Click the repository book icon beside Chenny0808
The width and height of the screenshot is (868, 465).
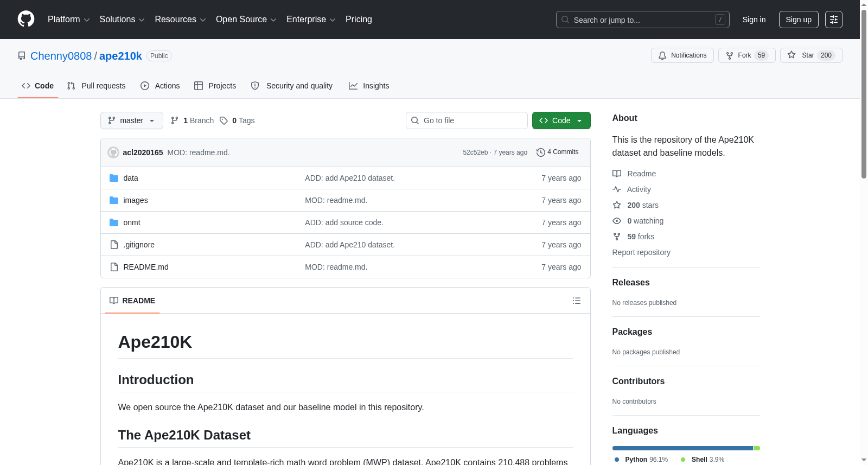tap(22, 56)
